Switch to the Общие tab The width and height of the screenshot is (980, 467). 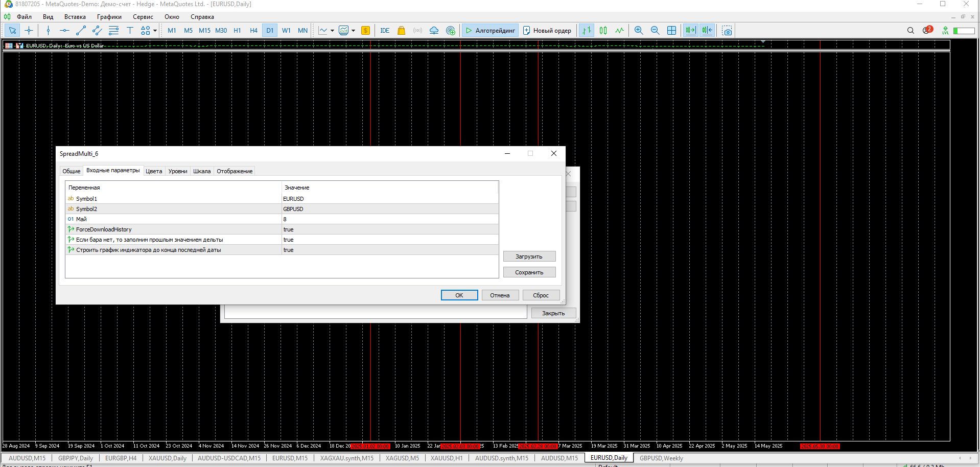(x=71, y=171)
